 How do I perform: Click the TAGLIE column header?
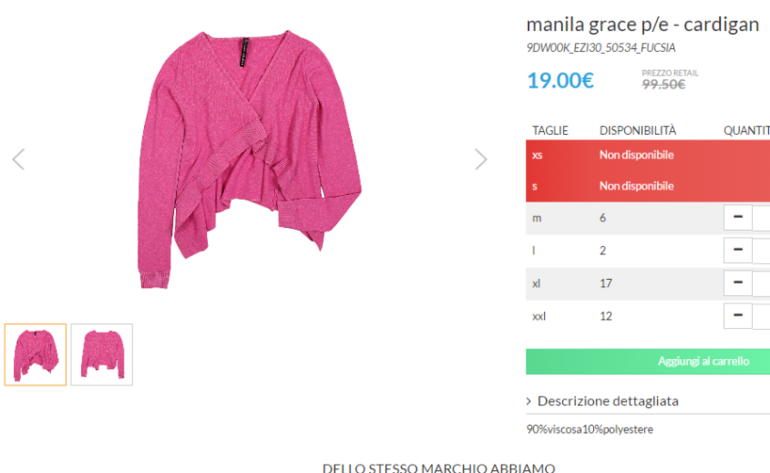(550, 131)
